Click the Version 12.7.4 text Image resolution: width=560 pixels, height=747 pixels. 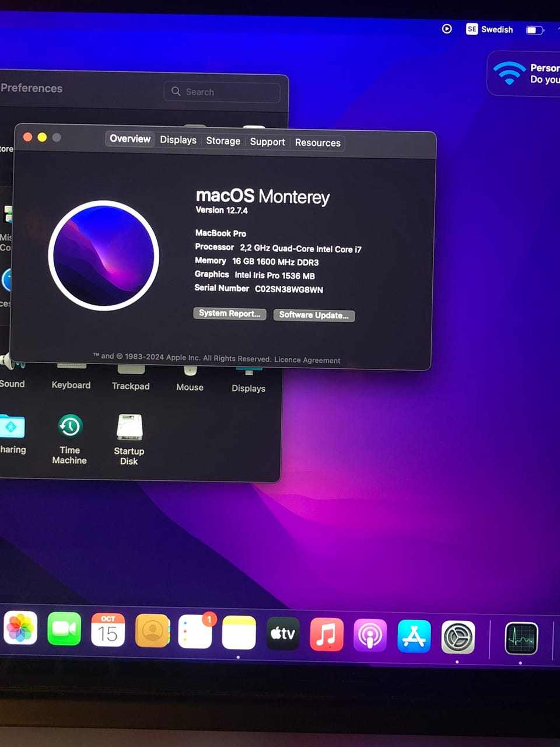222,210
